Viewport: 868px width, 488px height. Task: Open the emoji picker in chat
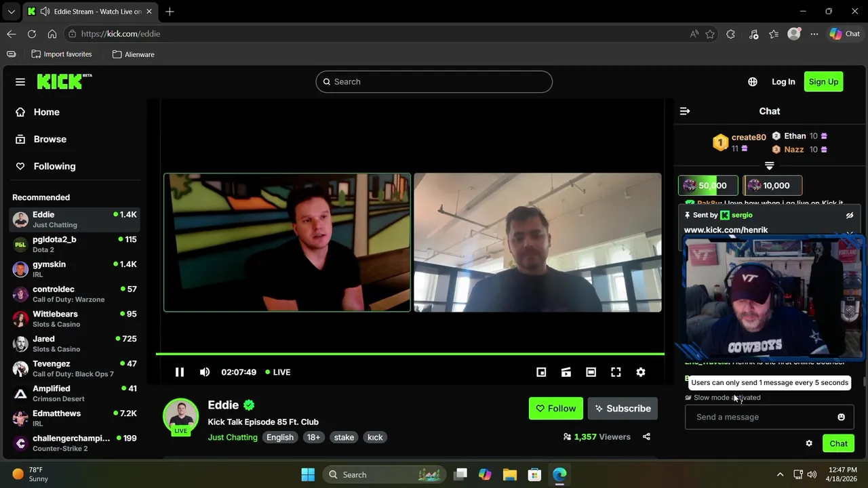841,417
